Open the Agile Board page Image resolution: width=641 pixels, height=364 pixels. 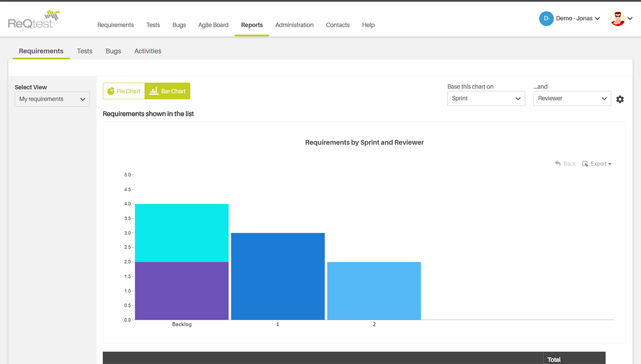(213, 25)
